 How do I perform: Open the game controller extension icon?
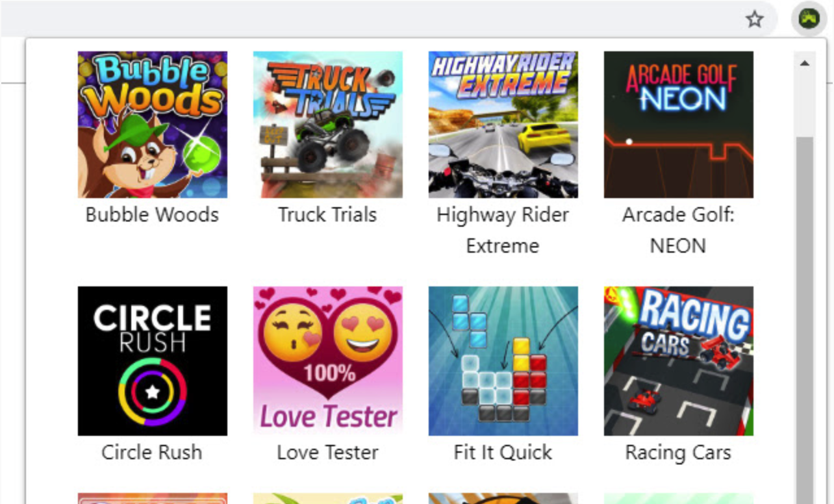click(809, 19)
